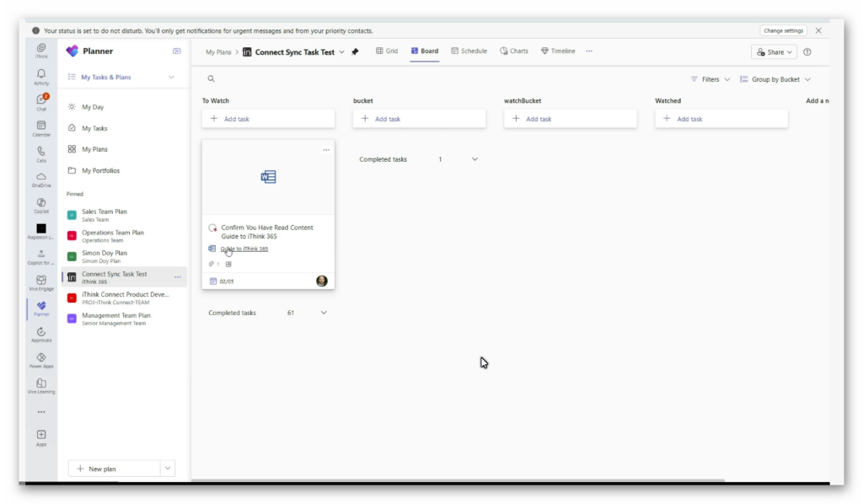Click Change settings in the status banner
The height and width of the screenshot is (504, 863).
(x=783, y=31)
